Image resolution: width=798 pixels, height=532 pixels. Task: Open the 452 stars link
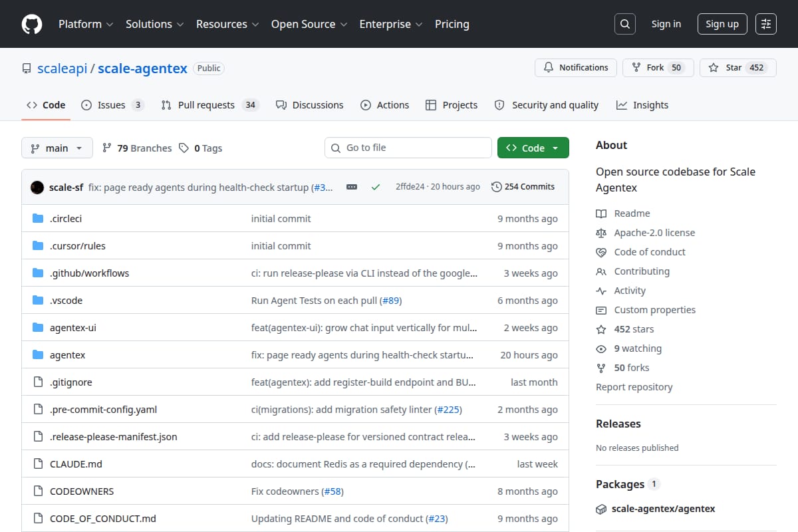click(x=625, y=329)
